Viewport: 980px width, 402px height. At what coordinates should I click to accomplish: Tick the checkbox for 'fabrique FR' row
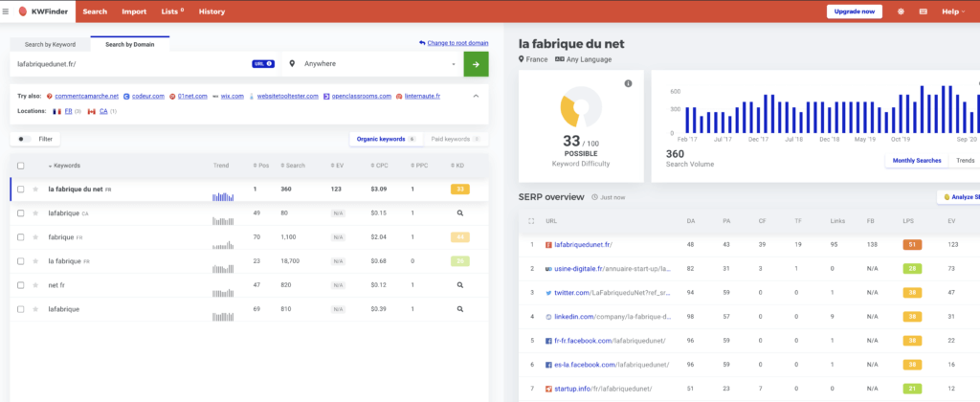coord(21,236)
